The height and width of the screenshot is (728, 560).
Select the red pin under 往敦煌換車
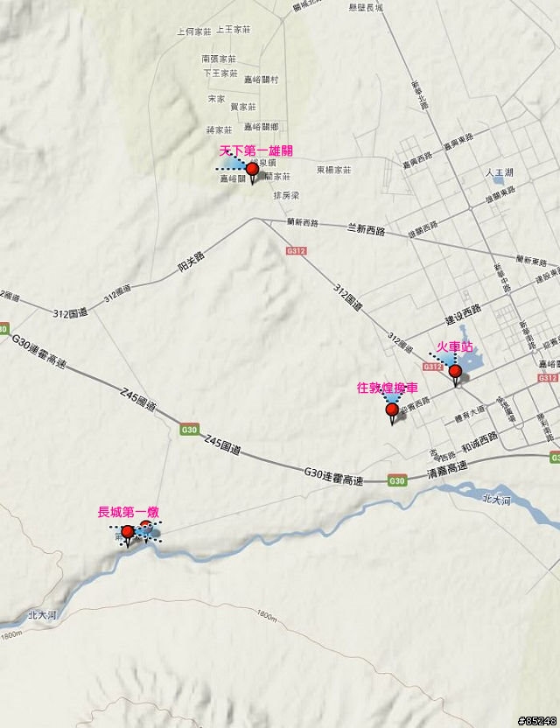click(392, 410)
